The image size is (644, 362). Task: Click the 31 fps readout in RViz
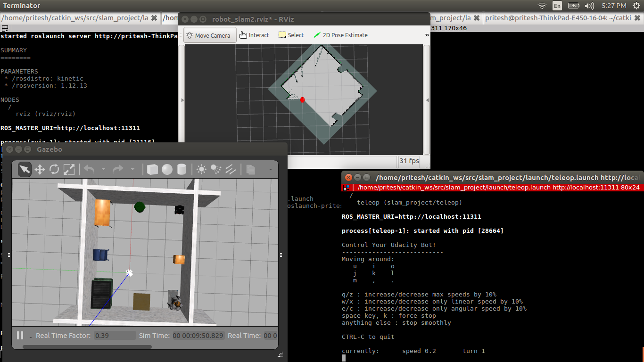[x=409, y=161]
